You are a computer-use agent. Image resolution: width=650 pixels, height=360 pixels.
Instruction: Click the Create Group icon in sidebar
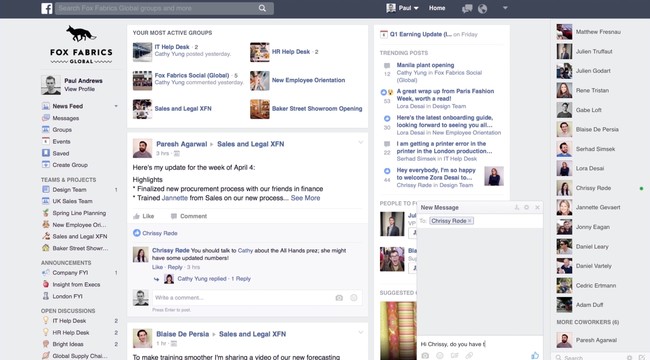tap(46, 165)
